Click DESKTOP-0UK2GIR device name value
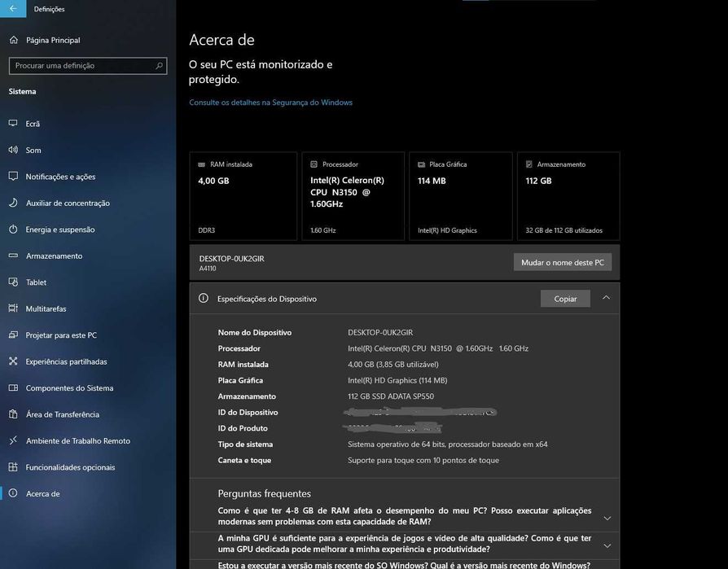Image resolution: width=728 pixels, height=569 pixels. (380, 332)
